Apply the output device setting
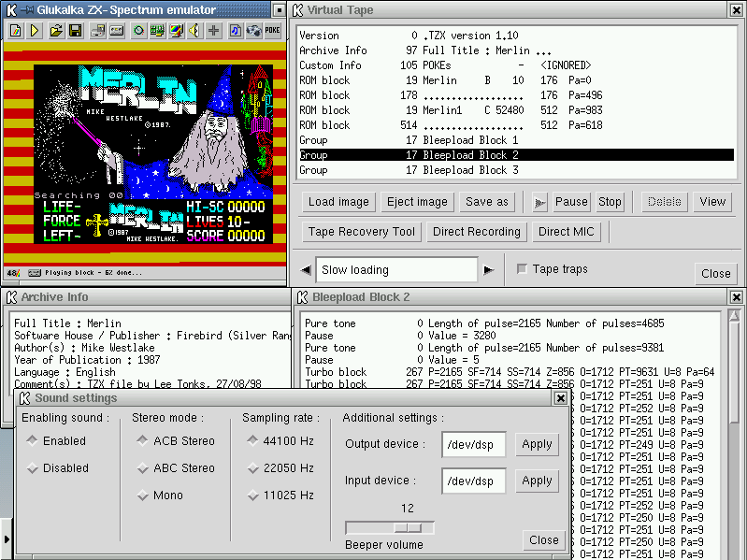 pos(537,444)
